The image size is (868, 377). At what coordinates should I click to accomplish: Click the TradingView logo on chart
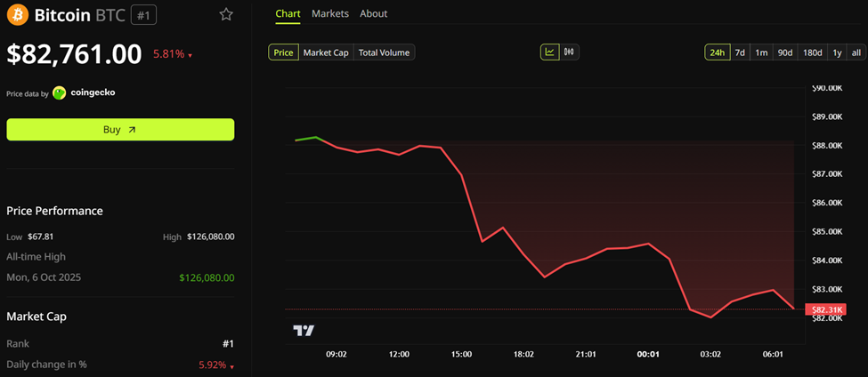click(x=304, y=331)
